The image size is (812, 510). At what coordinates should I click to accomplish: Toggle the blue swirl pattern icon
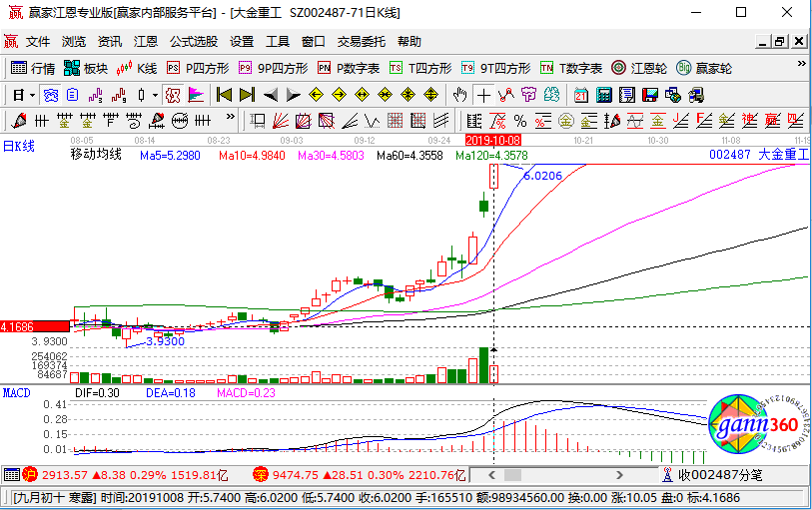[x=51, y=95]
